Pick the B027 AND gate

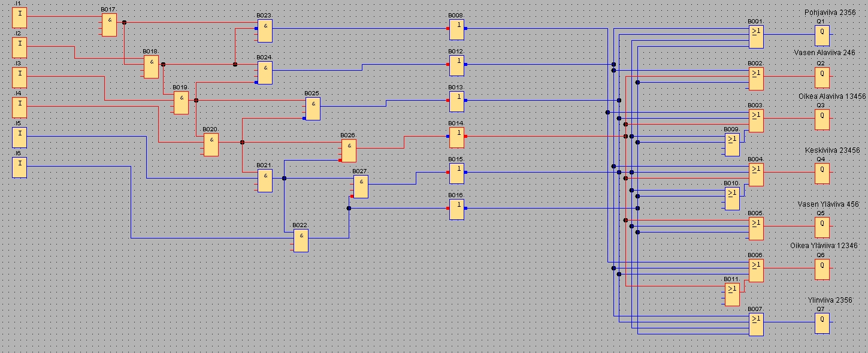(361, 187)
